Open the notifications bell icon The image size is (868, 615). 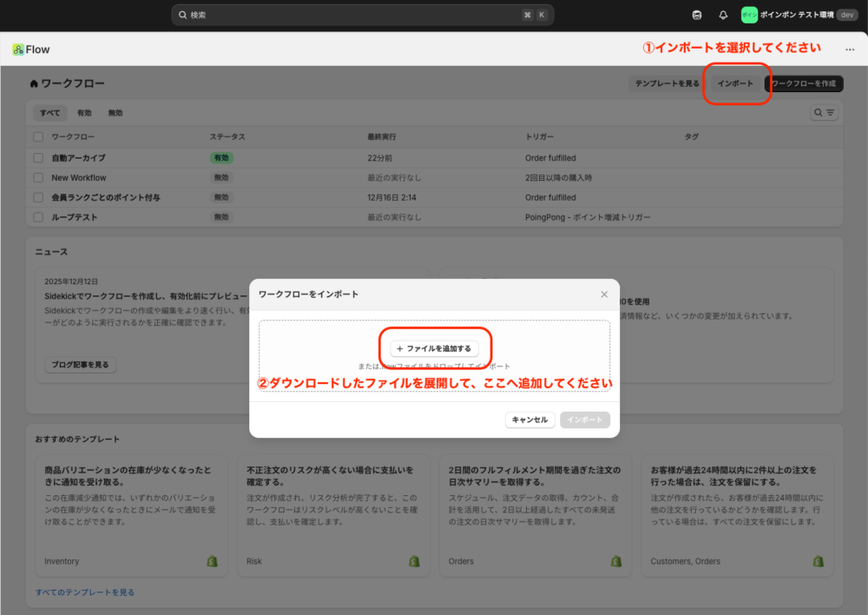[723, 15]
